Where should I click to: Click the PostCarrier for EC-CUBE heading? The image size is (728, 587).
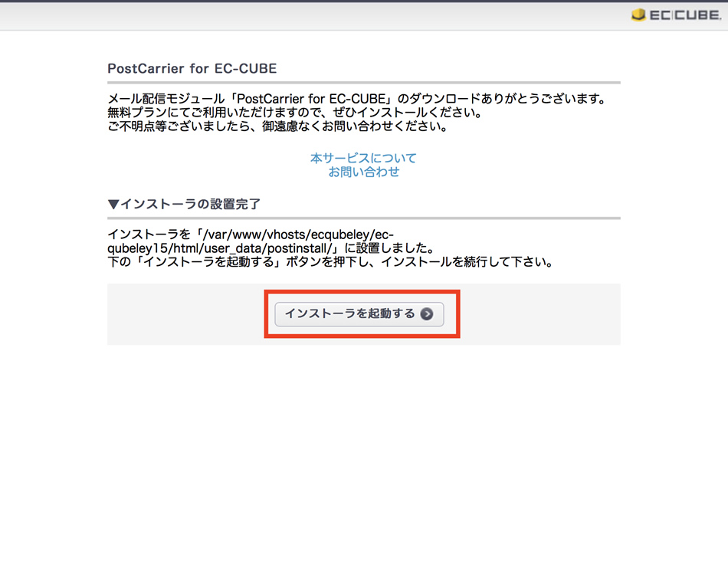(x=192, y=69)
